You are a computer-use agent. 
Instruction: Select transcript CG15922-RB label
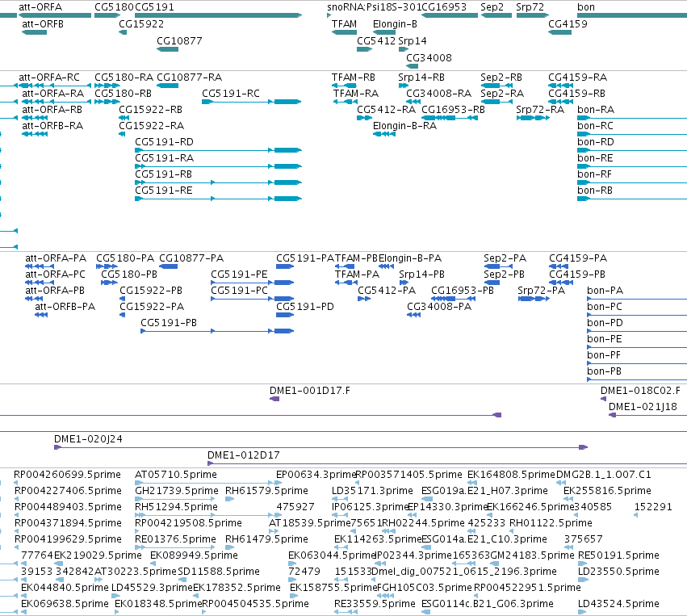[150, 110]
